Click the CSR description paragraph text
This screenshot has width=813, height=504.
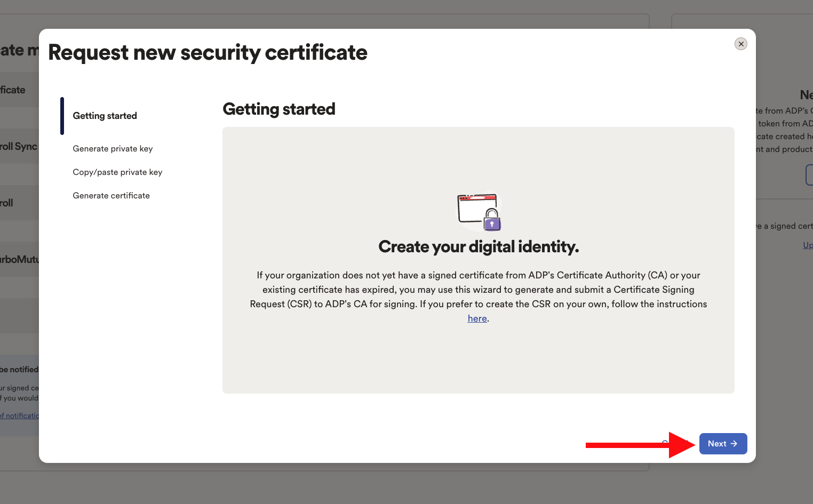point(479,297)
